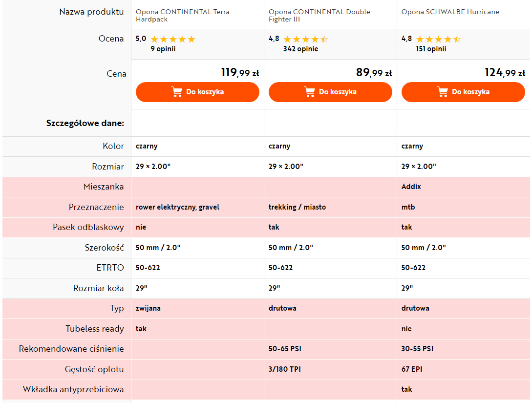
Task: Click the Tubeless ready row label
Action: pyautogui.click(x=95, y=329)
